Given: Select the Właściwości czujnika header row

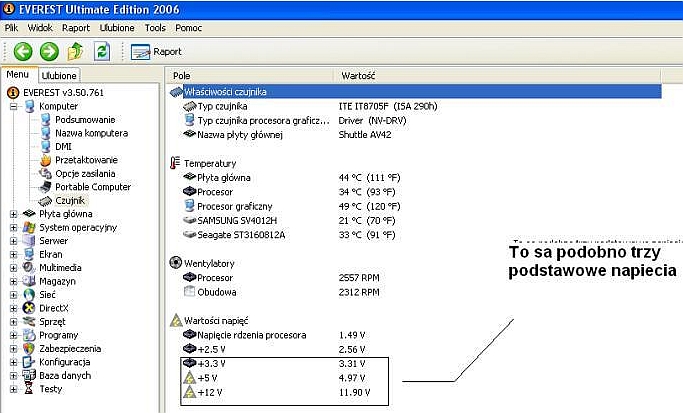Looking at the screenshot, I should pos(415,91).
